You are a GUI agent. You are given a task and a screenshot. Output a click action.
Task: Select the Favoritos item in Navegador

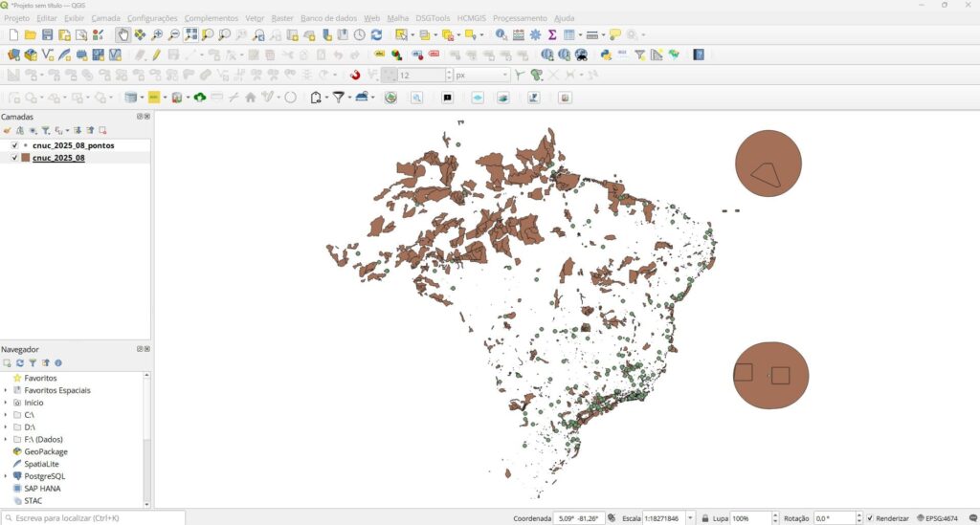(x=40, y=379)
